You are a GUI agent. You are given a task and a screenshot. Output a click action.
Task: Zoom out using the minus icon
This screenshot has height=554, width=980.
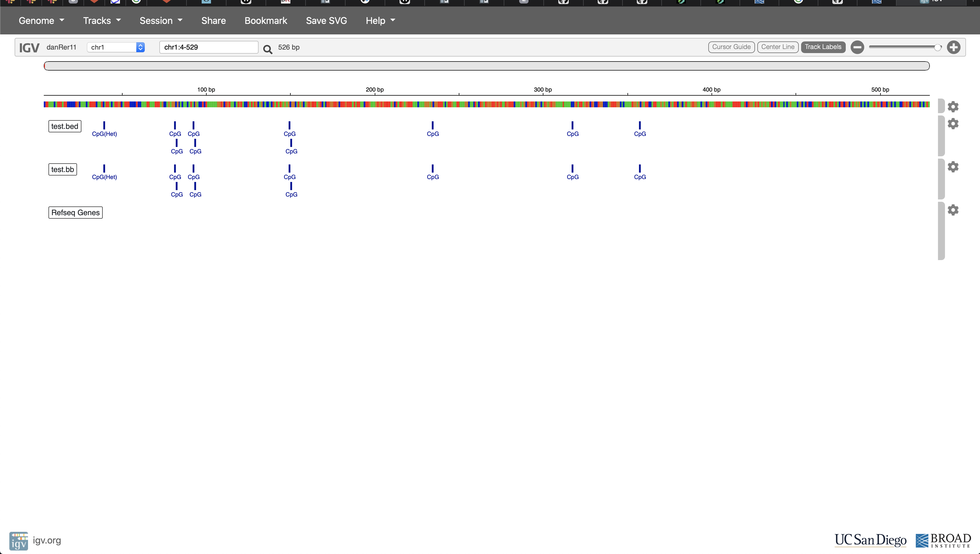point(857,47)
